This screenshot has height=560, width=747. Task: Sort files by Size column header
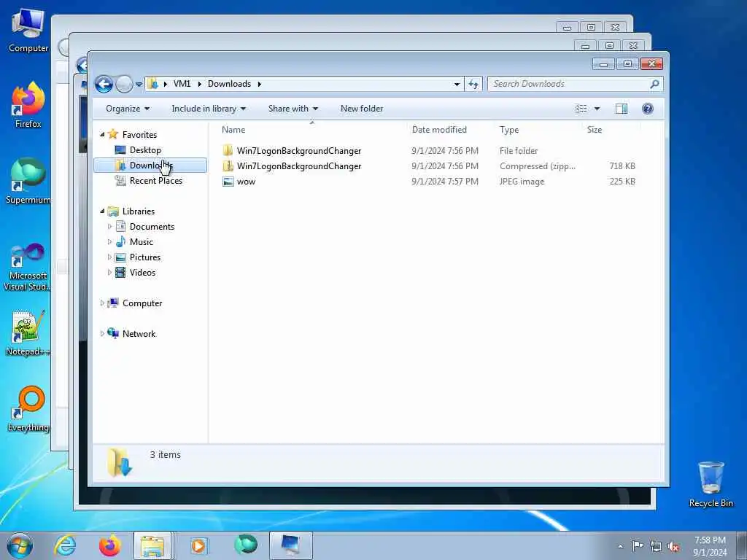pos(595,130)
